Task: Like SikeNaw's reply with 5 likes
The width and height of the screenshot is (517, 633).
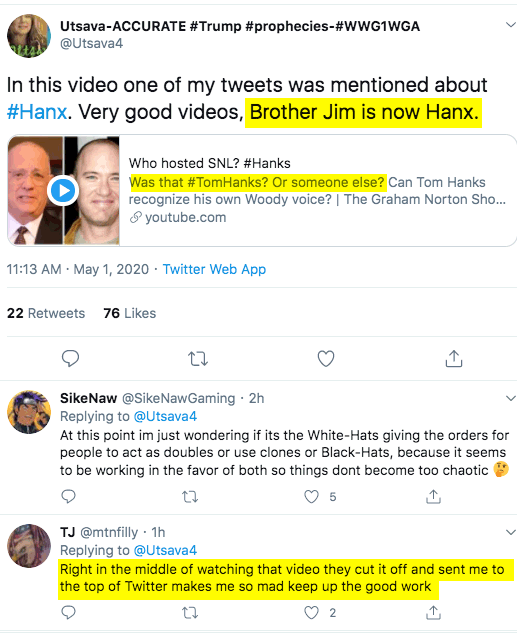Action: tap(311, 497)
